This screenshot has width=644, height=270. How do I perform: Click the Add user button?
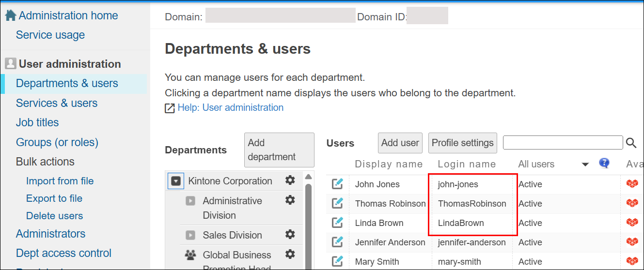tap(400, 143)
